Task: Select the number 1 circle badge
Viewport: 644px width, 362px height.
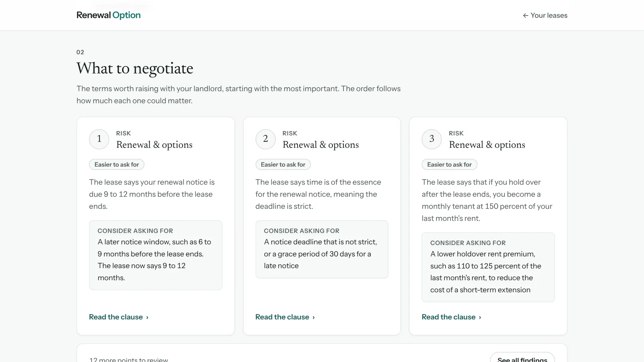Action: click(99, 139)
